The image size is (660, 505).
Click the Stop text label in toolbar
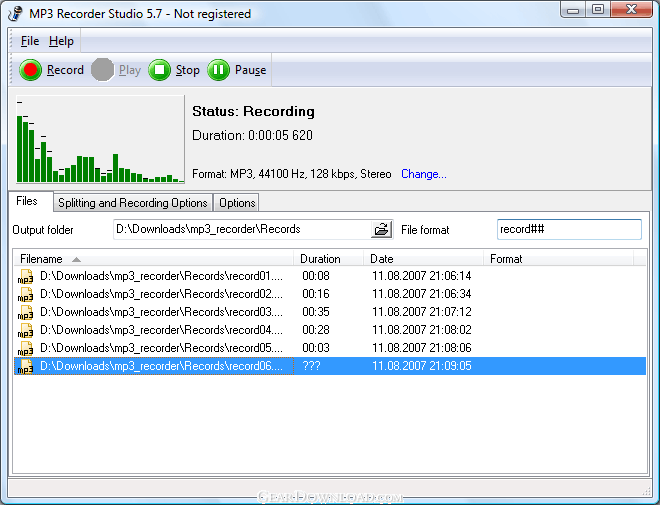[x=188, y=70]
